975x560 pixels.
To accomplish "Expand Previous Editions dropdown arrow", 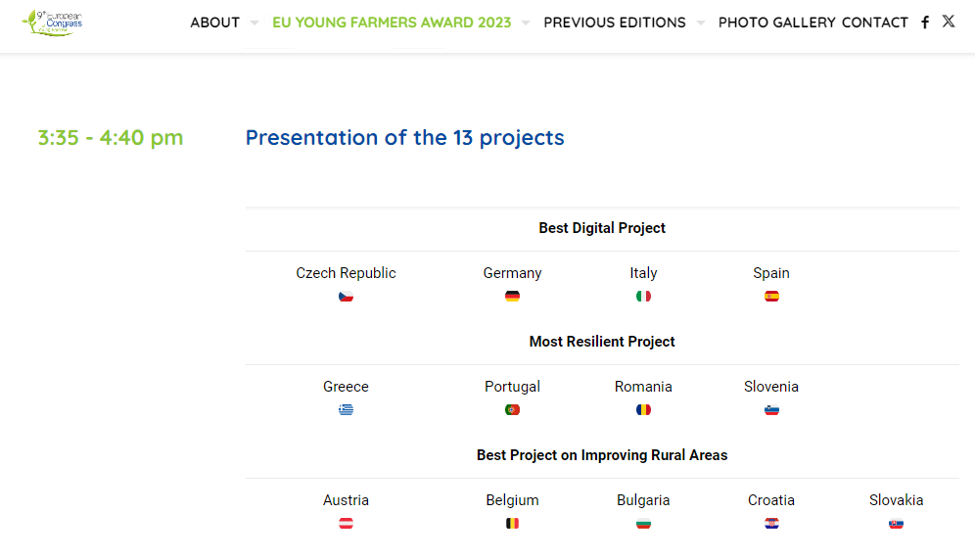I will pos(700,23).
